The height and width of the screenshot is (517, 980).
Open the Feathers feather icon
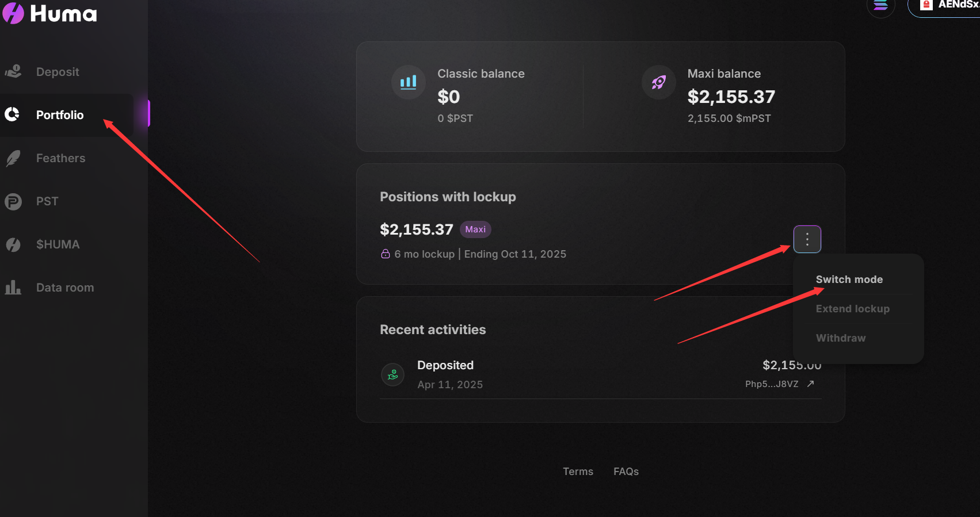coord(13,158)
